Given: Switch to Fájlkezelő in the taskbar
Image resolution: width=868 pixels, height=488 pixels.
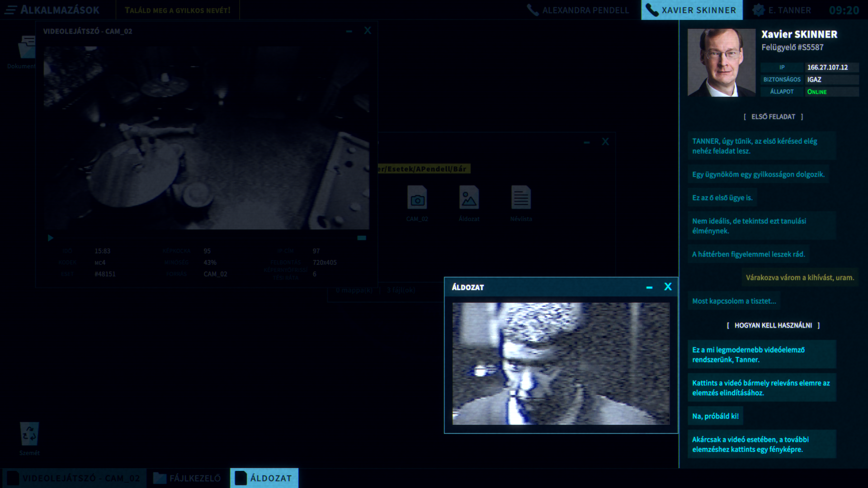Looking at the screenshot, I should click(x=188, y=478).
